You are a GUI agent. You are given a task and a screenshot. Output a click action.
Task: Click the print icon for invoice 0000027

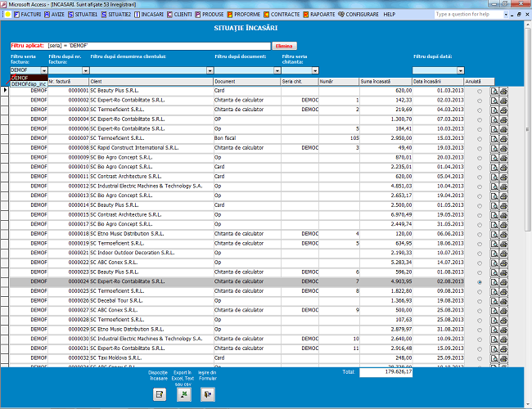tap(503, 310)
